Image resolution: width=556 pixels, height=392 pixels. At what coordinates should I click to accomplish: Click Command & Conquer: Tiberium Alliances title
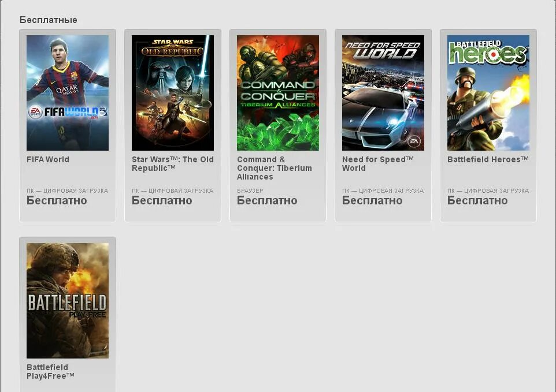[275, 168]
